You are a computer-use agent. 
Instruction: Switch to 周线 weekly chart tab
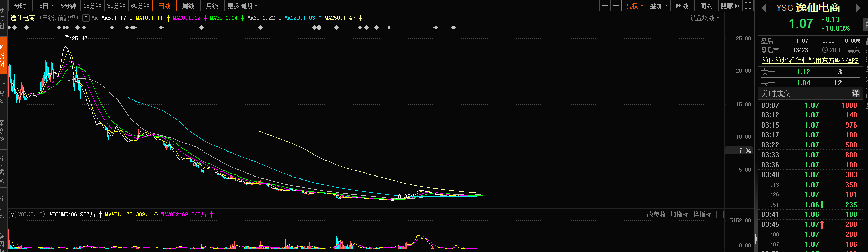coord(188,6)
